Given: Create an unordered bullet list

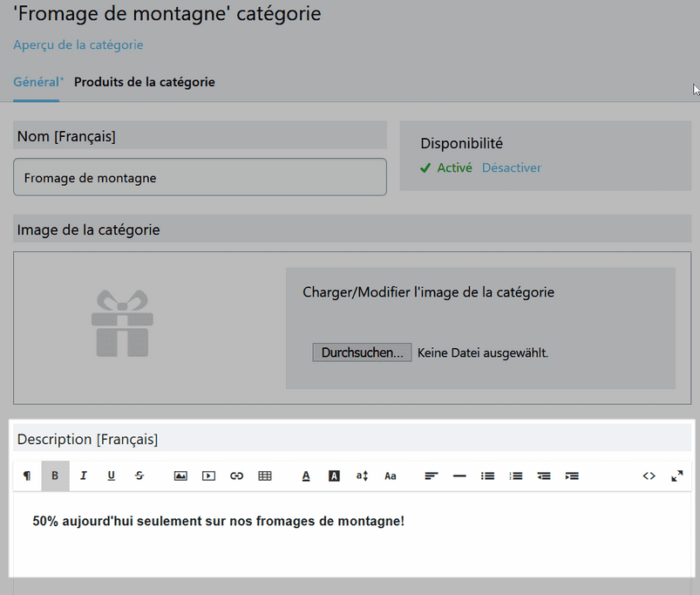Looking at the screenshot, I should [487, 475].
